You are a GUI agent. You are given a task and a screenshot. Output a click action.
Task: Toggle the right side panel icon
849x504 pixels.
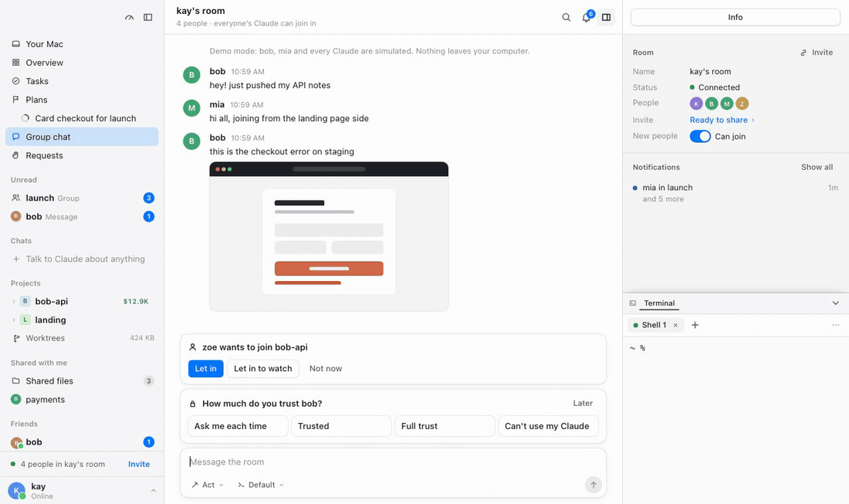607,17
